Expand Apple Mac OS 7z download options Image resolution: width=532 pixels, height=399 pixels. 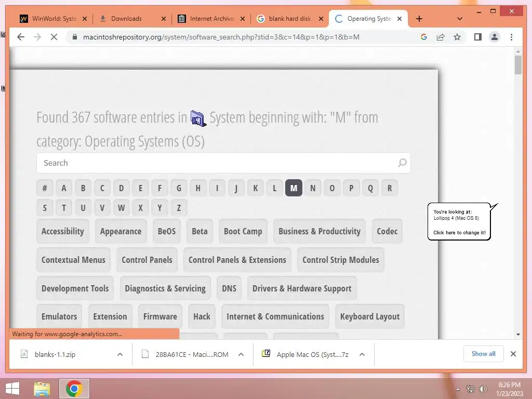(362, 354)
